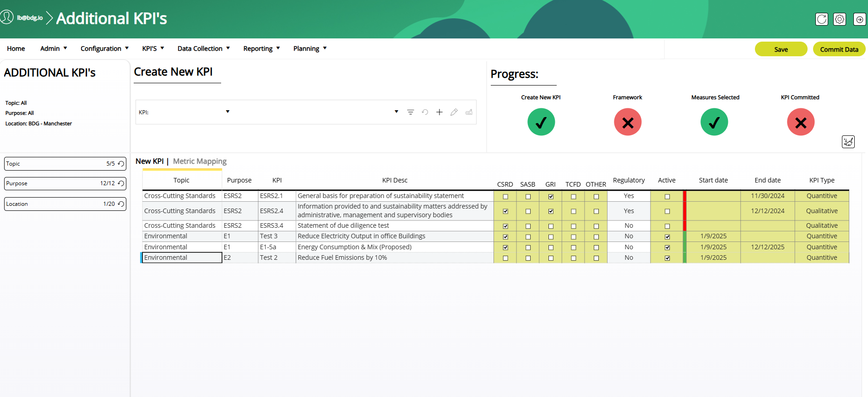Screen dimensions: 868x397
Task: Expand the Data Collection dropdown
Action: click(x=203, y=48)
